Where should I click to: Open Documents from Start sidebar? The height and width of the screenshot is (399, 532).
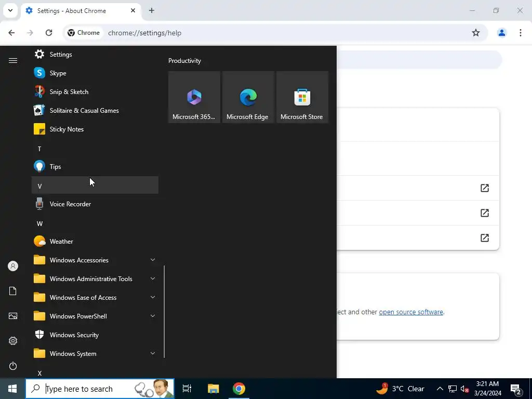point(13,291)
